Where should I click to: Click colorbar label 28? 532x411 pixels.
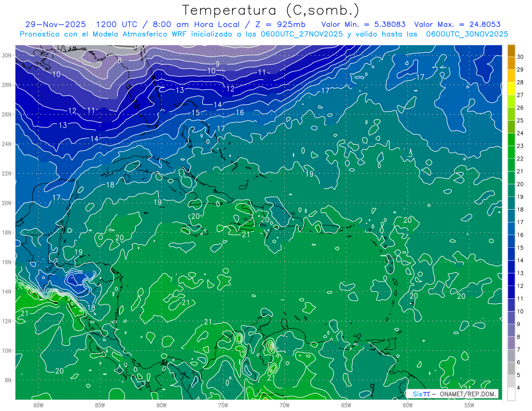point(520,82)
